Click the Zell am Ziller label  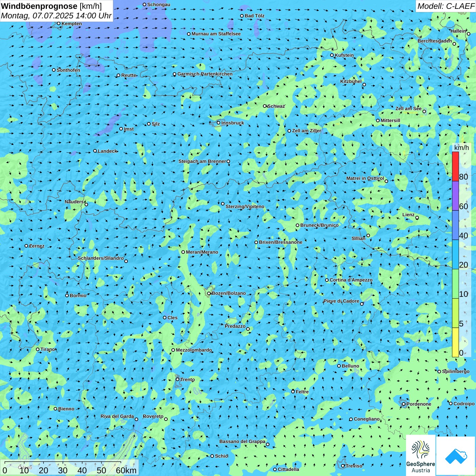click(x=307, y=131)
